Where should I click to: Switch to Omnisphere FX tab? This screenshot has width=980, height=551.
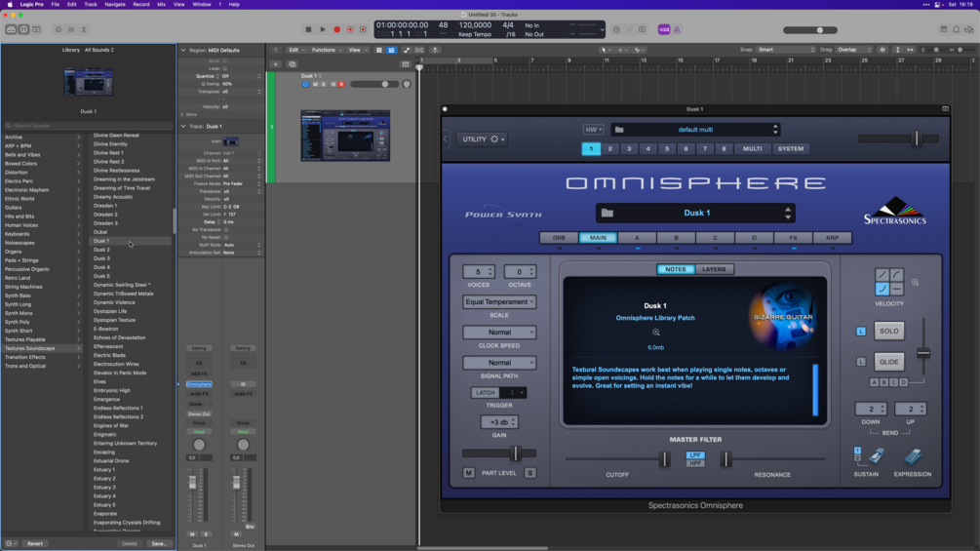pos(793,238)
